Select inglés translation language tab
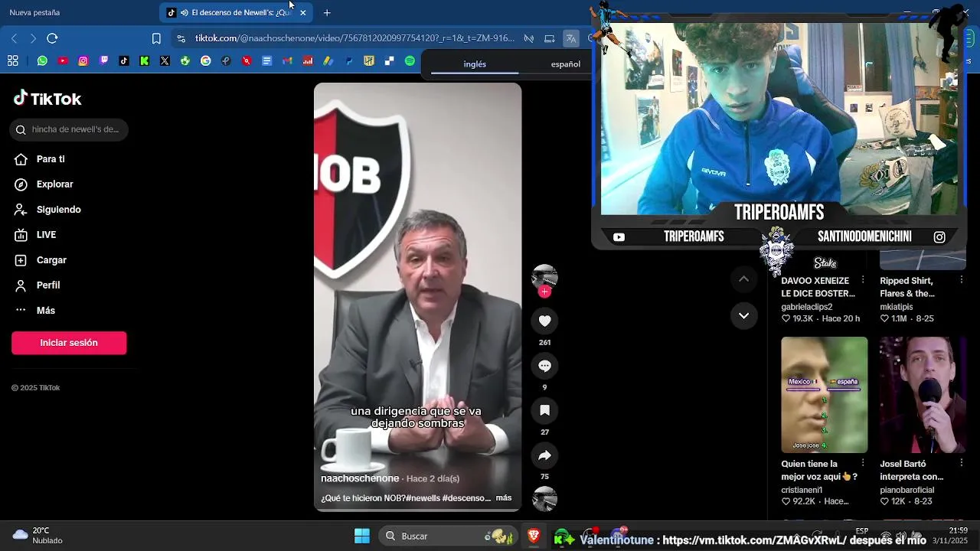 (x=475, y=64)
